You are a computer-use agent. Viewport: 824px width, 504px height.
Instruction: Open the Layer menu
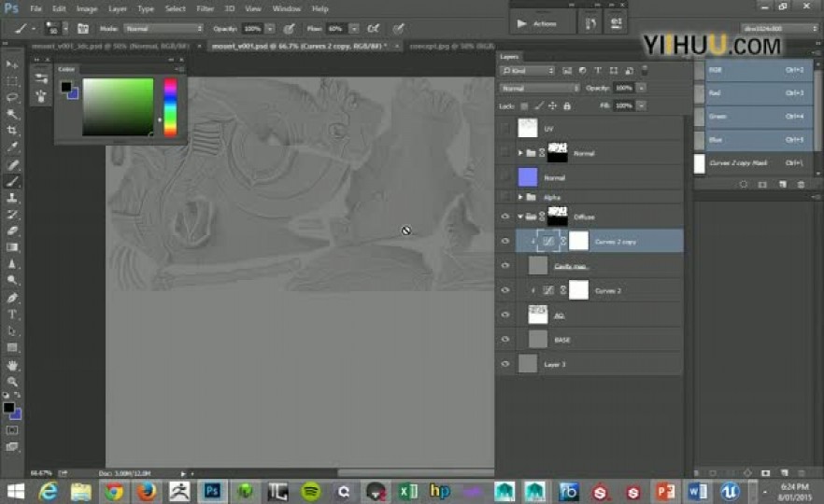(x=117, y=9)
